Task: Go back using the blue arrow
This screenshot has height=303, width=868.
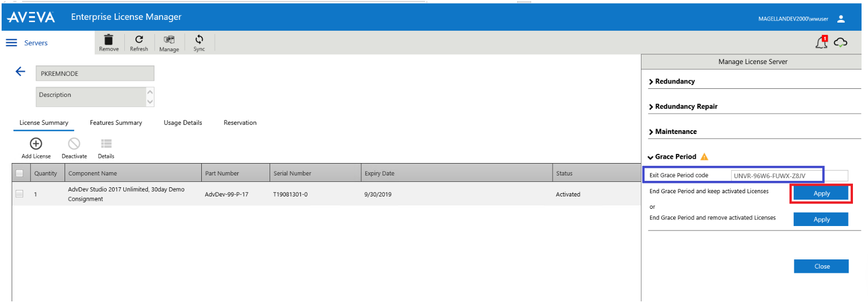Action: pyautogui.click(x=20, y=72)
